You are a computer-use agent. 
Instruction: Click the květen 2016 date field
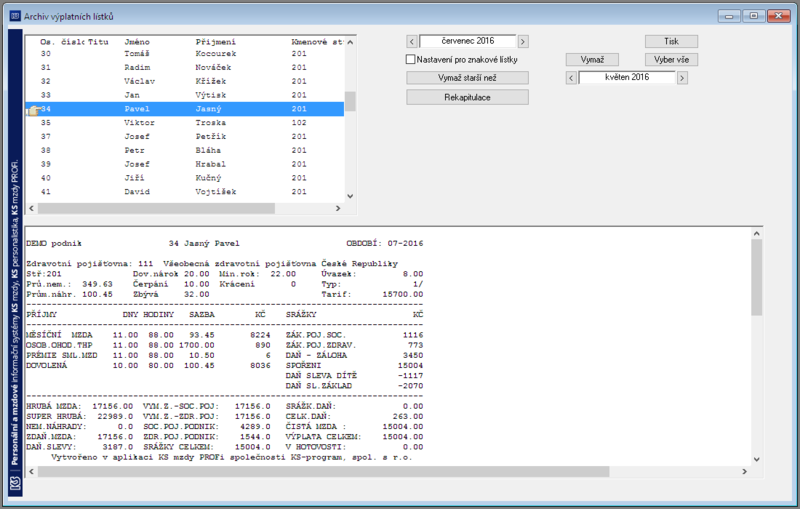click(627, 78)
